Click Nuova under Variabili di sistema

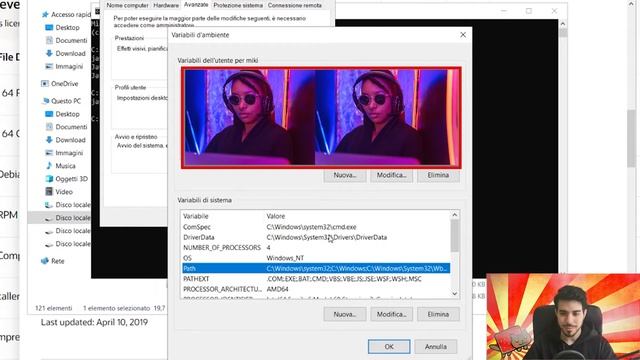point(344,314)
